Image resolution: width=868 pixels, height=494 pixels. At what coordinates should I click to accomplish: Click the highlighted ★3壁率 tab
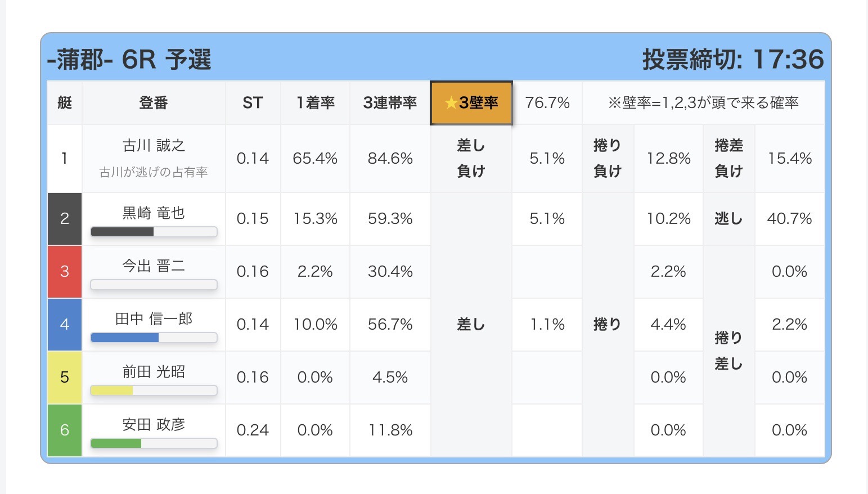pyautogui.click(x=471, y=103)
